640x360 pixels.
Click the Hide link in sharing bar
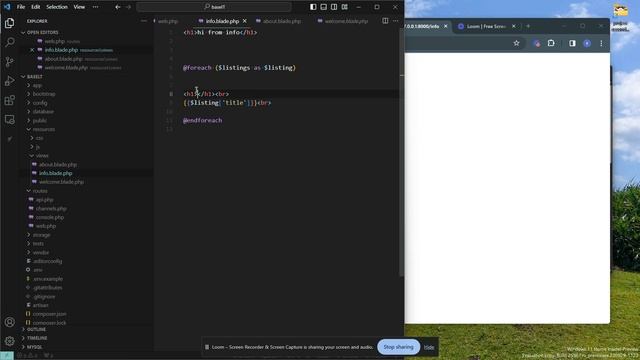click(x=429, y=347)
